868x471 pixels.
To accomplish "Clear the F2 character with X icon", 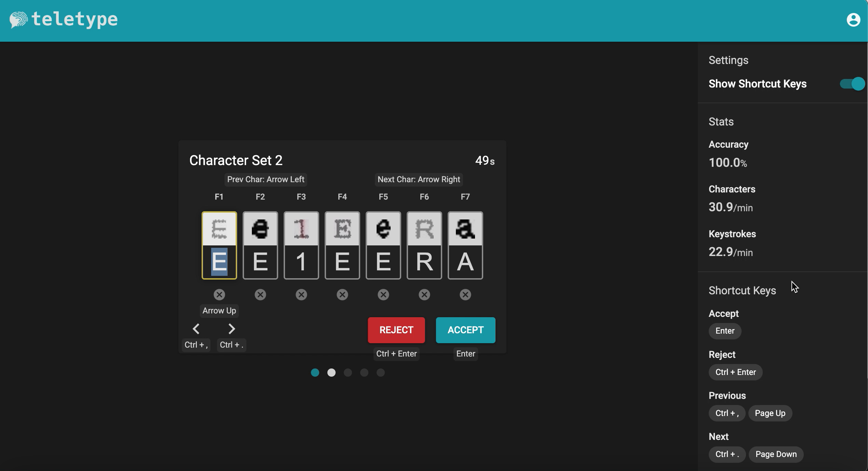I will [260, 295].
